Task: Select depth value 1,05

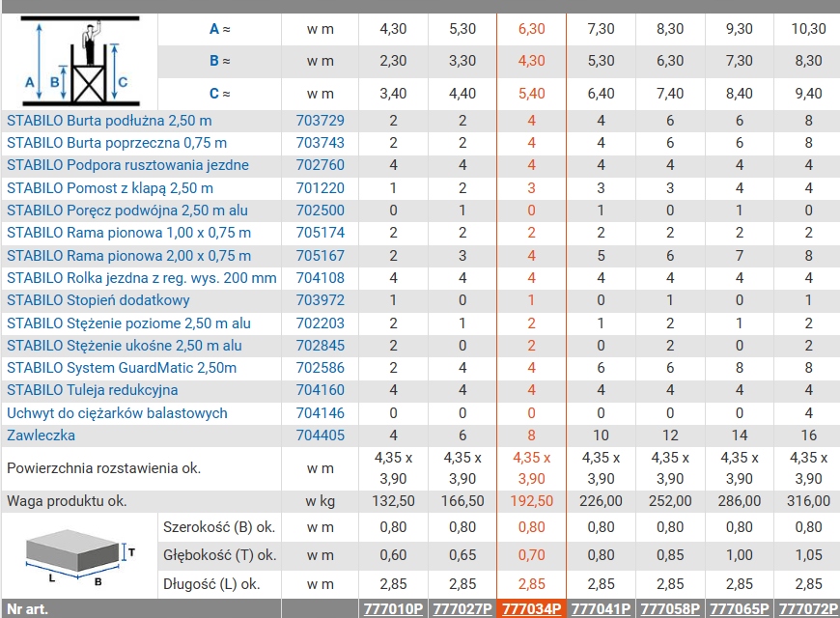Action: pos(808,555)
